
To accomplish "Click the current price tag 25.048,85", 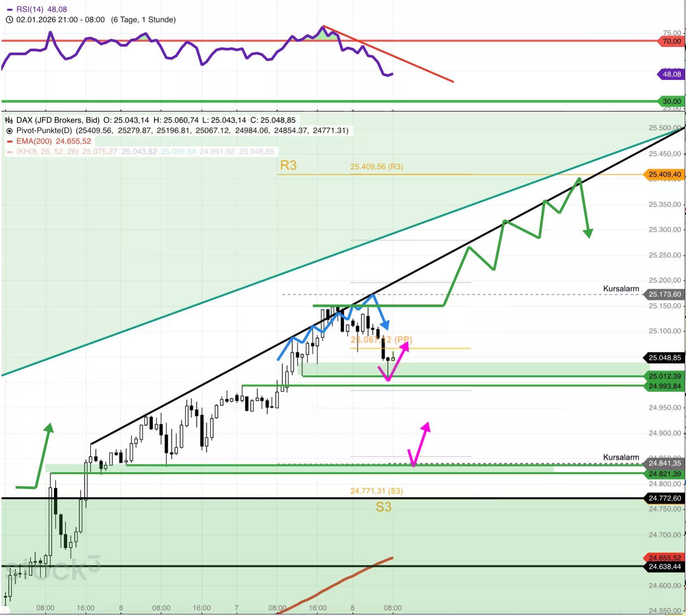I will click(664, 358).
